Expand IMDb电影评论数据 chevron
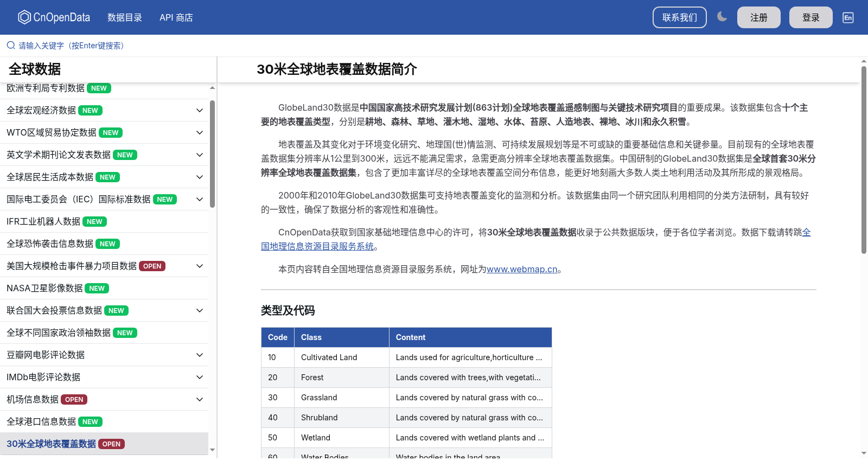This screenshot has height=467, width=868. tap(200, 377)
